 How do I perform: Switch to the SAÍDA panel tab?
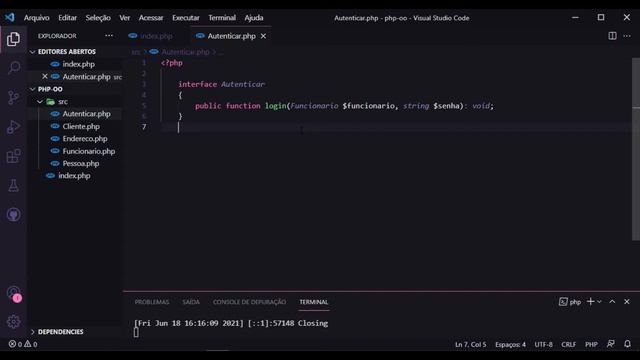[191, 302]
